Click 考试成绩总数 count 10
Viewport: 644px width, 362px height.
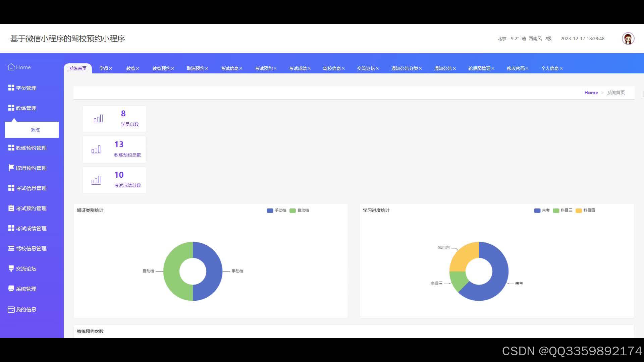click(119, 175)
